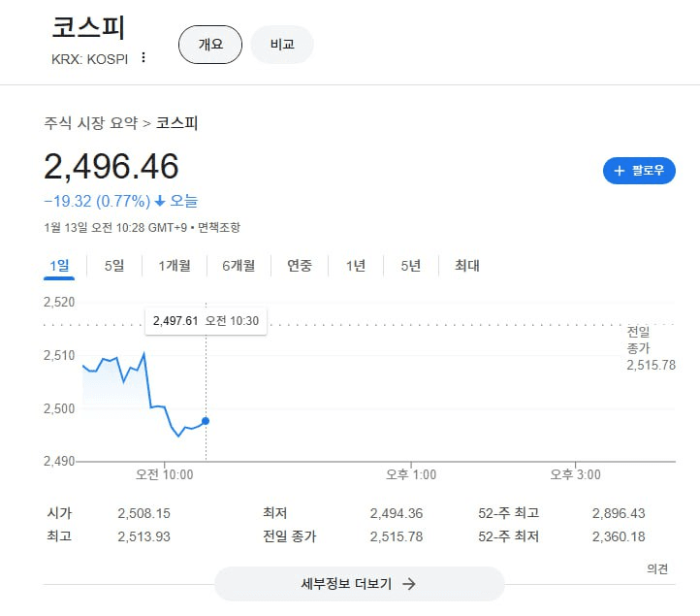Open the 주식 시장 요약 breadcrumb link
Viewport: 700px width, 616px height.
pyautogui.click(x=91, y=123)
